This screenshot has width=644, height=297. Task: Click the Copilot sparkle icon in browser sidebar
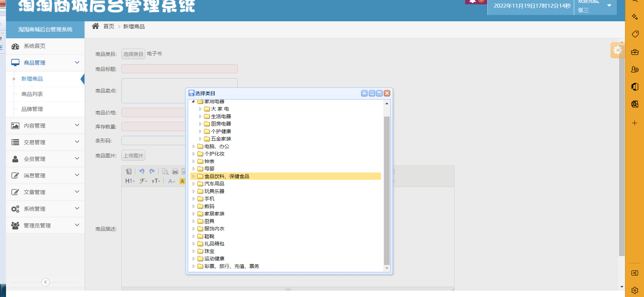(x=635, y=17)
